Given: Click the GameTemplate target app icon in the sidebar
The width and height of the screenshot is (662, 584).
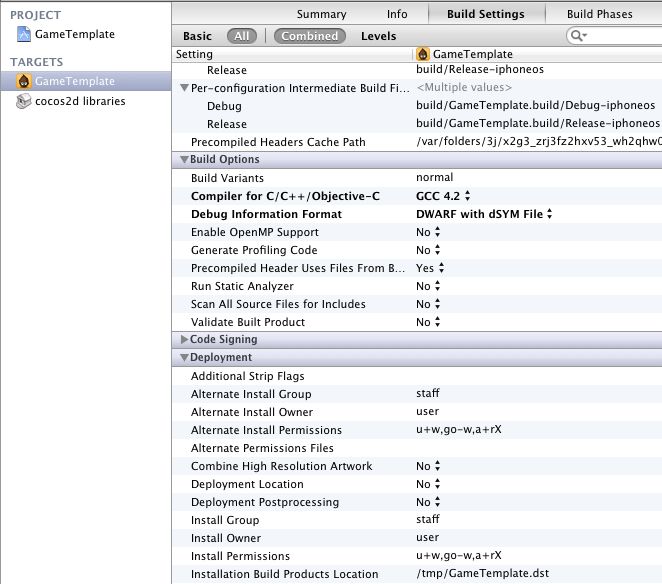Looking at the screenshot, I should tap(24, 81).
